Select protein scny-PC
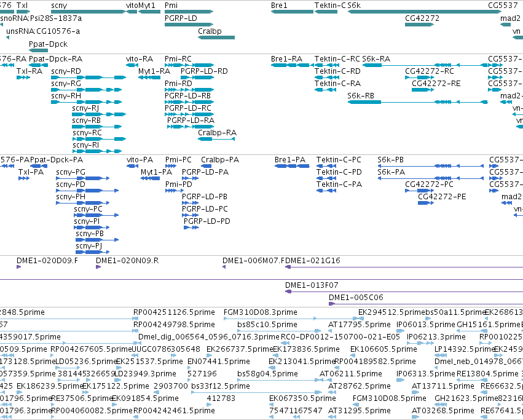This screenshot has width=523, height=420. tap(96, 215)
